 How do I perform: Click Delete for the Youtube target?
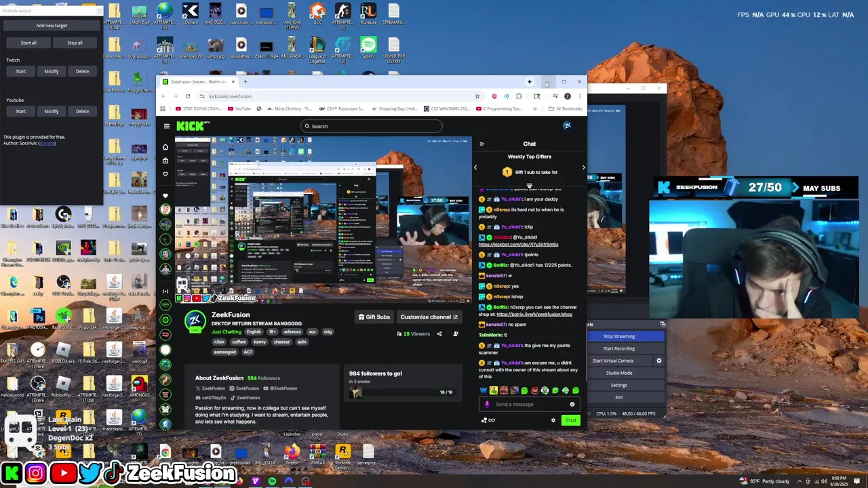coord(82,111)
